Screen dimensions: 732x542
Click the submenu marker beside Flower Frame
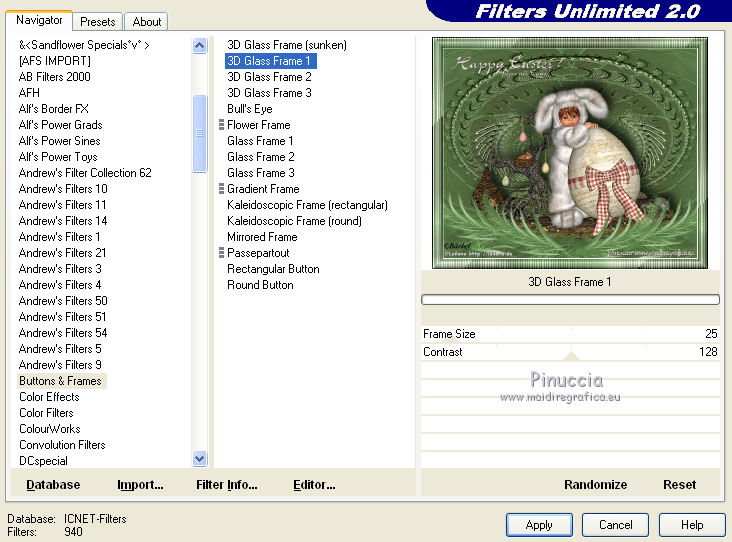point(222,125)
